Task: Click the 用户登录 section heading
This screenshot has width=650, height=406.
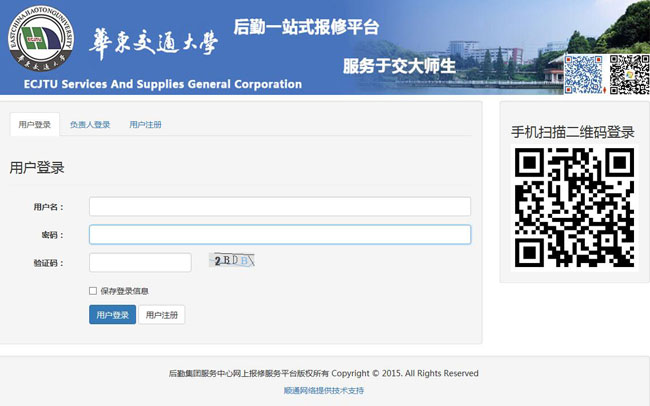Action: point(37,168)
